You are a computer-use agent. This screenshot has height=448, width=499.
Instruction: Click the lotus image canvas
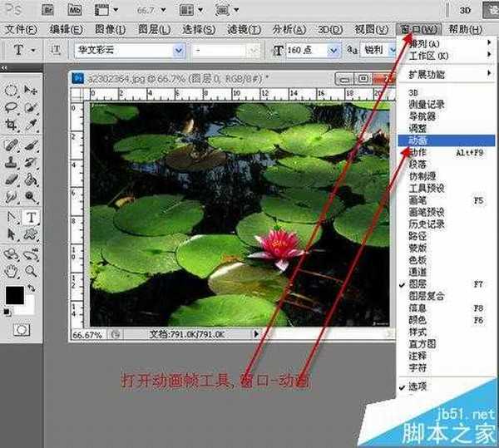click(x=240, y=214)
